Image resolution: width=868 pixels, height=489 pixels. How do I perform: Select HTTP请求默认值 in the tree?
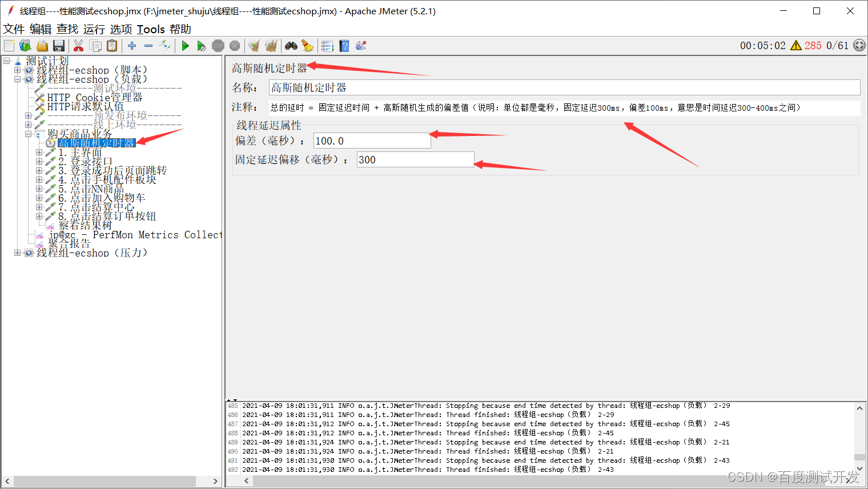(85, 106)
